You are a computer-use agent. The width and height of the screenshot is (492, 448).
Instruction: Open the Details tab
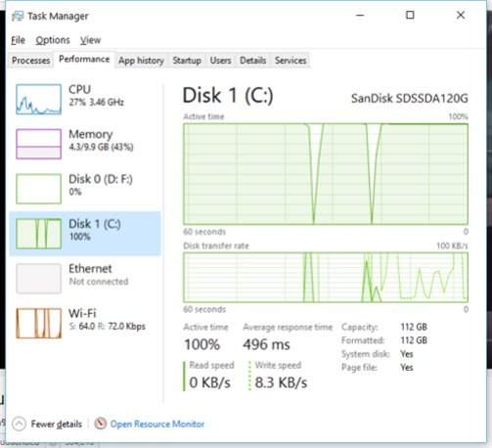[x=252, y=61]
